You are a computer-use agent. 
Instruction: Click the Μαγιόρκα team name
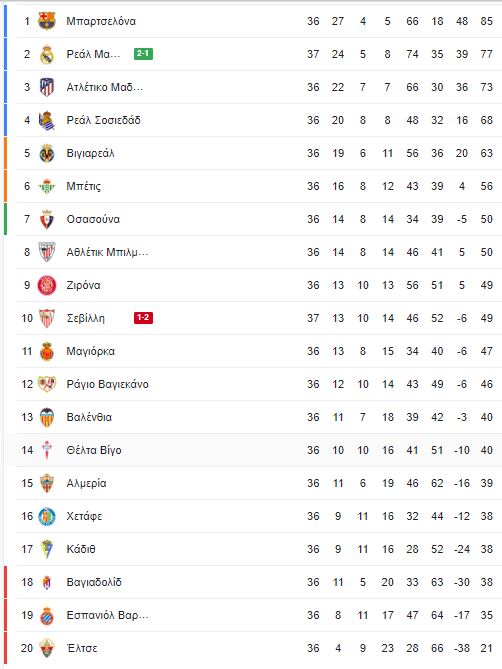(90, 352)
